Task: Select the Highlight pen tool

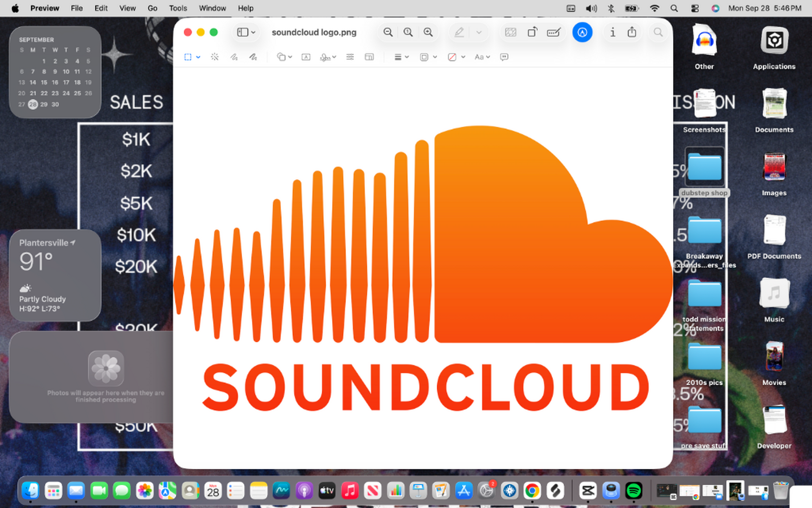Action: click(x=460, y=32)
